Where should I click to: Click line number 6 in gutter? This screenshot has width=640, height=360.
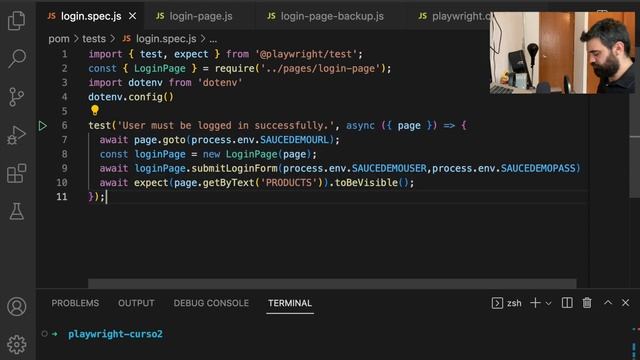click(x=64, y=126)
